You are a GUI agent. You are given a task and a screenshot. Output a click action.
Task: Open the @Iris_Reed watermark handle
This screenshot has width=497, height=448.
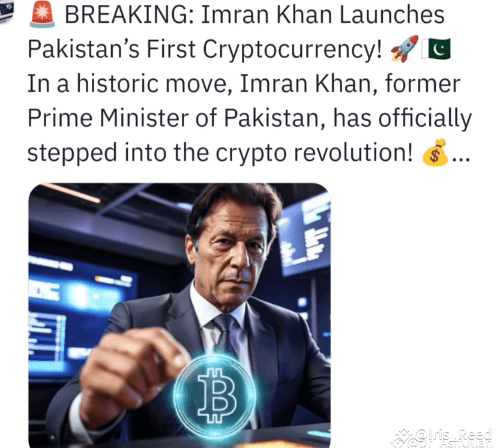coord(453,434)
